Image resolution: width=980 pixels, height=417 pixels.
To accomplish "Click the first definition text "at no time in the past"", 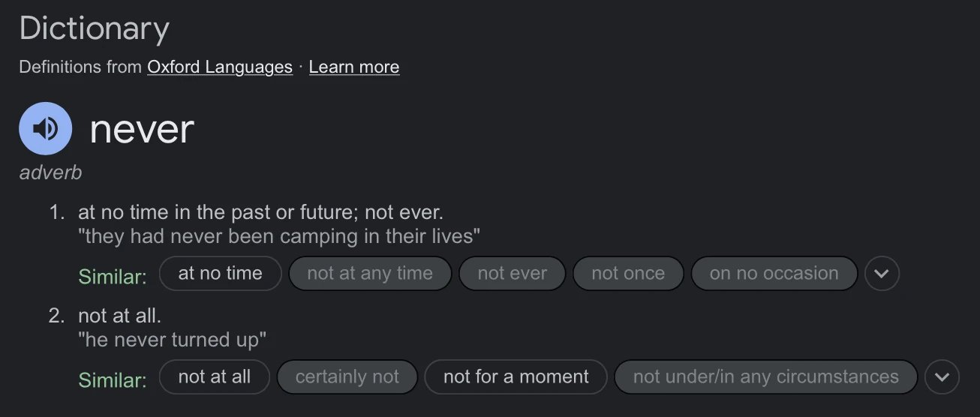I will (260, 212).
